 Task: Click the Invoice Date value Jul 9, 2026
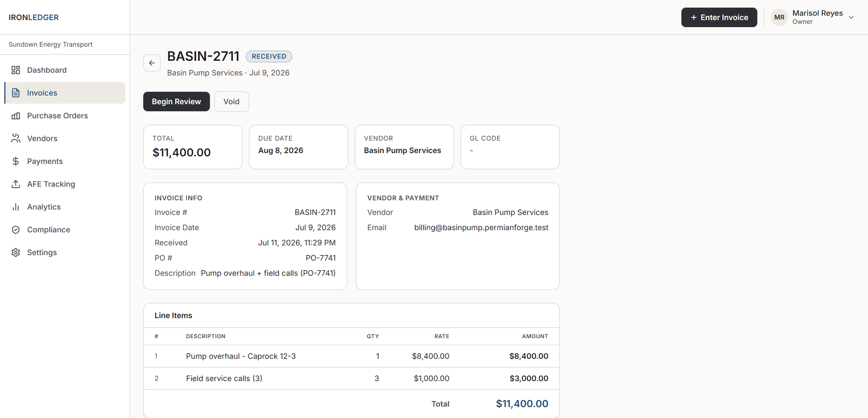tap(315, 227)
